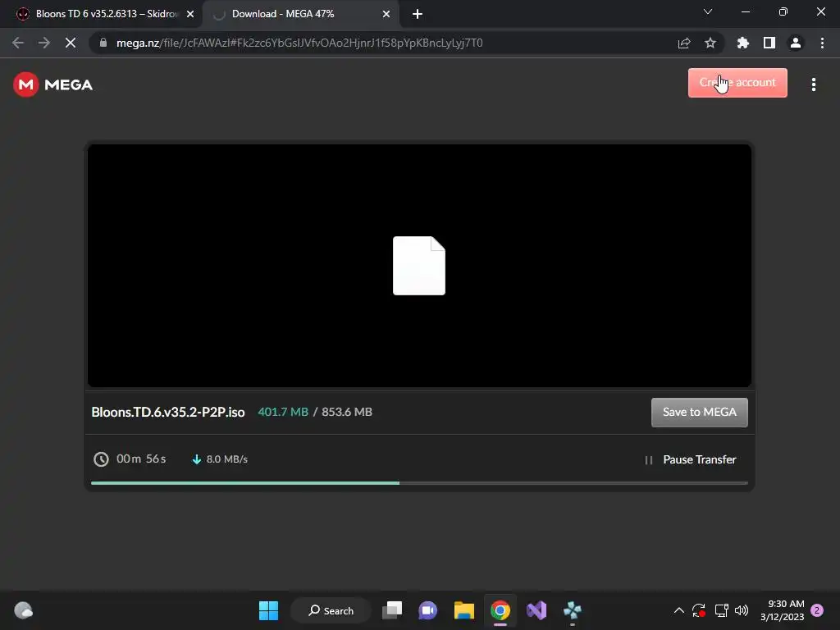Open network settings tray icon
The height and width of the screenshot is (630, 840).
click(721, 610)
